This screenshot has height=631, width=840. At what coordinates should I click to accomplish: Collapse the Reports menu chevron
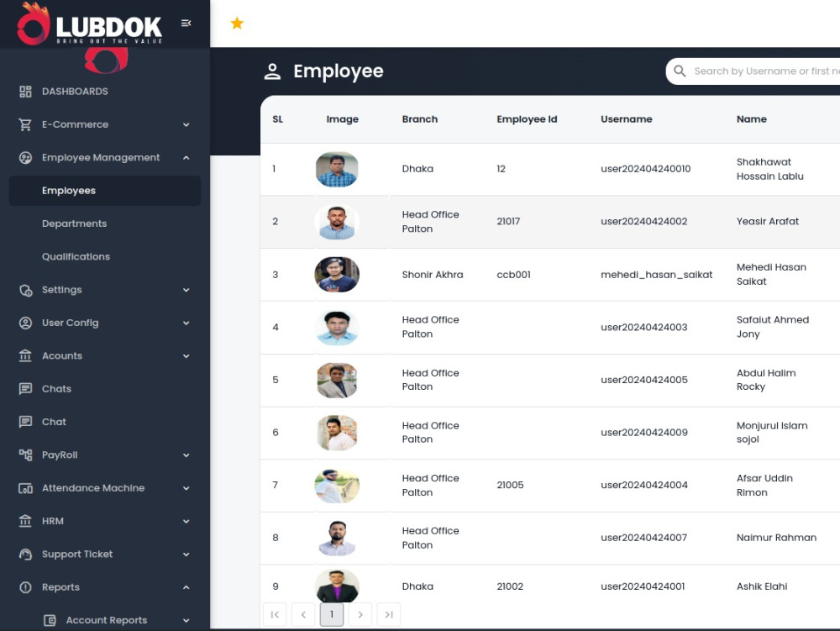[186, 587]
